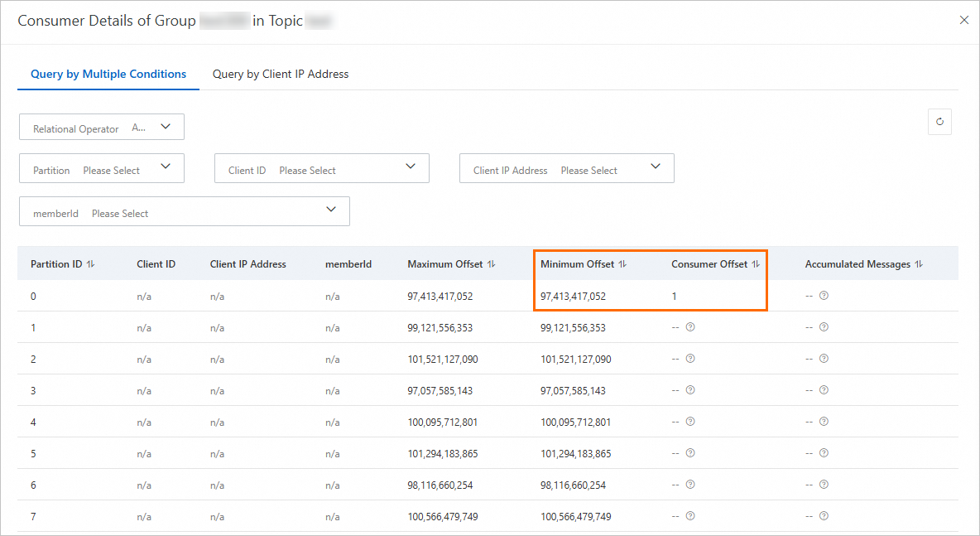Click Accumulated Messages help icon for partition 4

(824, 421)
